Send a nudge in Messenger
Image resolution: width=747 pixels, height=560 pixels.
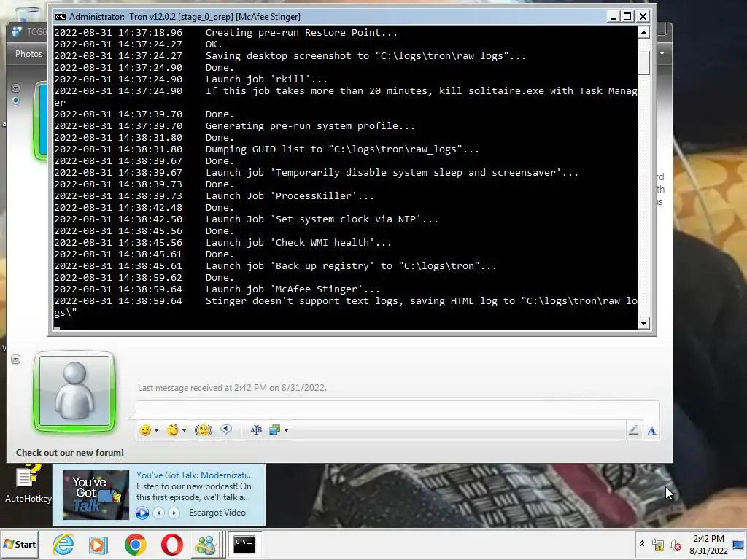click(204, 430)
